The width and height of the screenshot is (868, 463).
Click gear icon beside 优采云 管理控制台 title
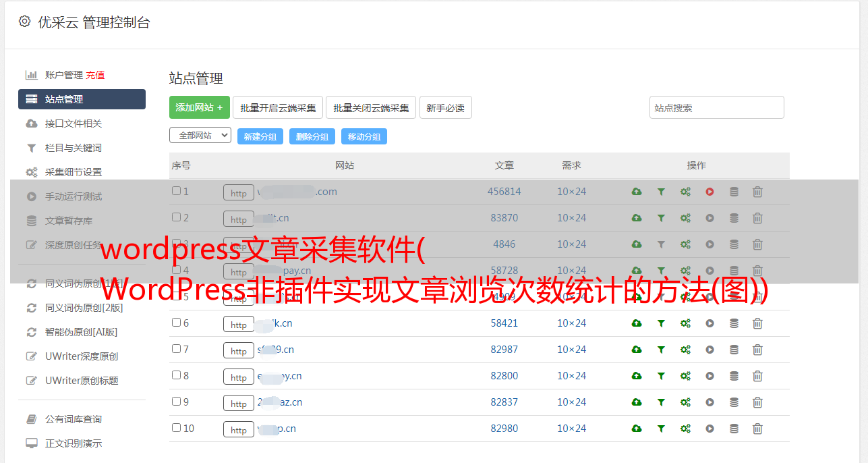(x=25, y=22)
